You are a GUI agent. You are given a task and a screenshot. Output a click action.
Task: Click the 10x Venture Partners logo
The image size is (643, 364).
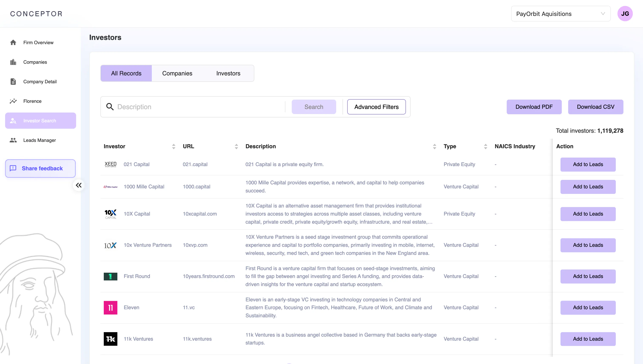click(110, 245)
